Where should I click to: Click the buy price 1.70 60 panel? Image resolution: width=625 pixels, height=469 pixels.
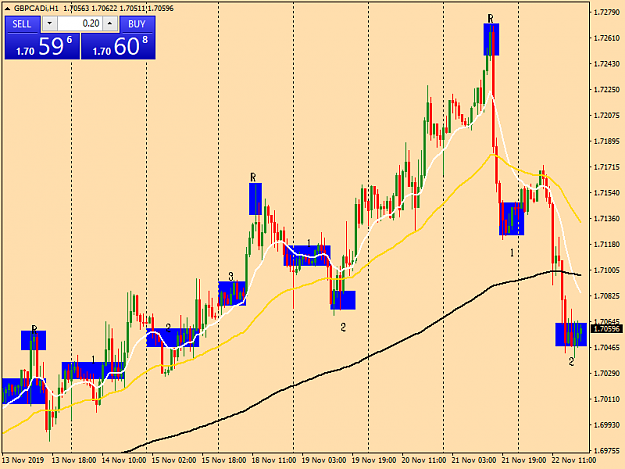click(x=118, y=46)
